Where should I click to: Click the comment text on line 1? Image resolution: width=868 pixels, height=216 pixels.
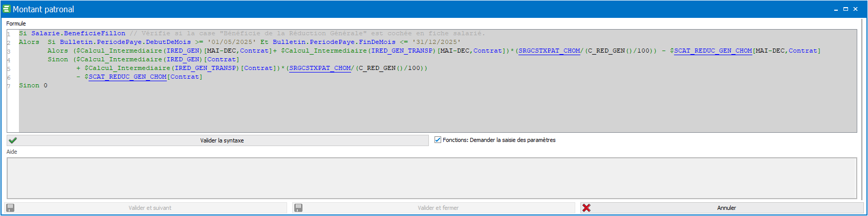[x=307, y=33]
